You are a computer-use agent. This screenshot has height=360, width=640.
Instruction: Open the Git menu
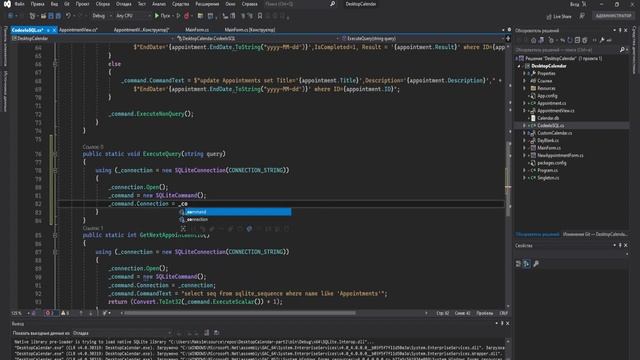click(x=67, y=4)
